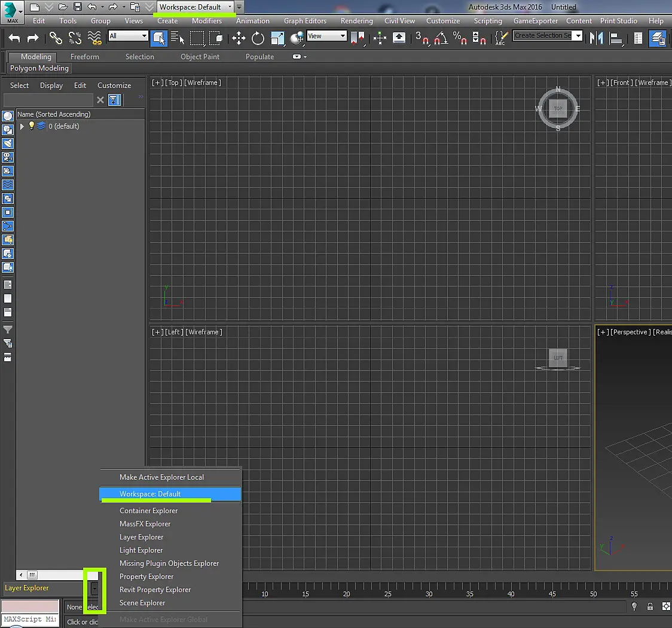Toggle the Percent Snap button
672x628 pixels.
click(460, 38)
